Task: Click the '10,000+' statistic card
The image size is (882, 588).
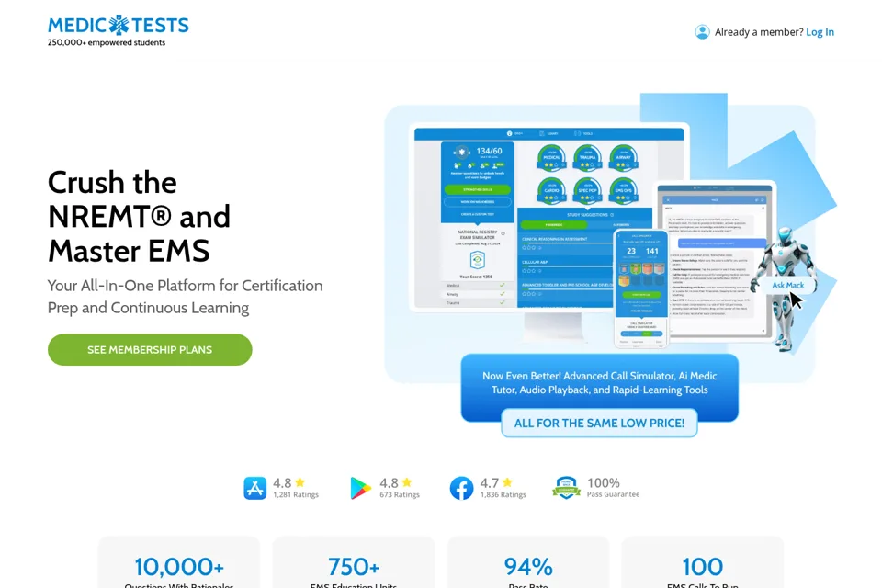Action: 179,562
